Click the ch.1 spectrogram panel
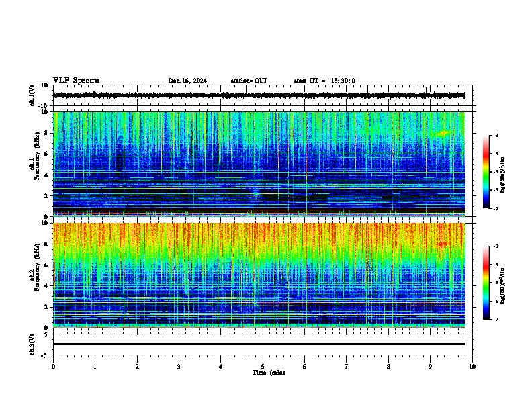The width and height of the screenshot is (532, 411). pyautogui.click(x=259, y=164)
